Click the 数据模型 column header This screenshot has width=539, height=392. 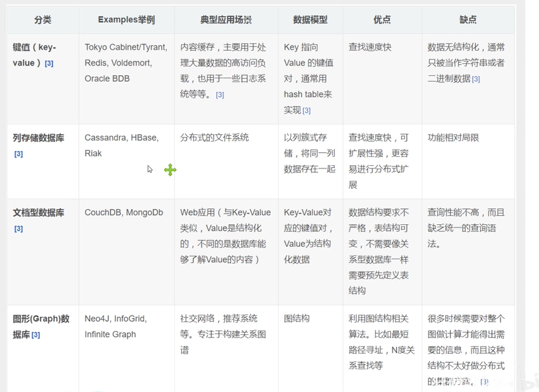(x=310, y=20)
